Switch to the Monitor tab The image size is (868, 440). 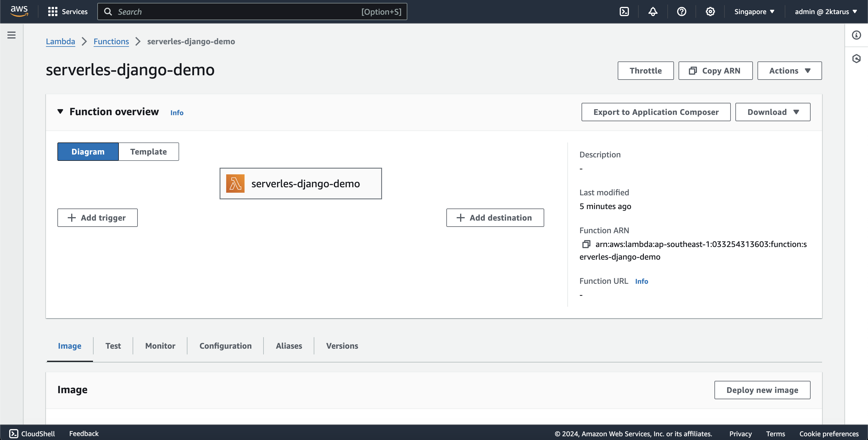[x=160, y=345]
